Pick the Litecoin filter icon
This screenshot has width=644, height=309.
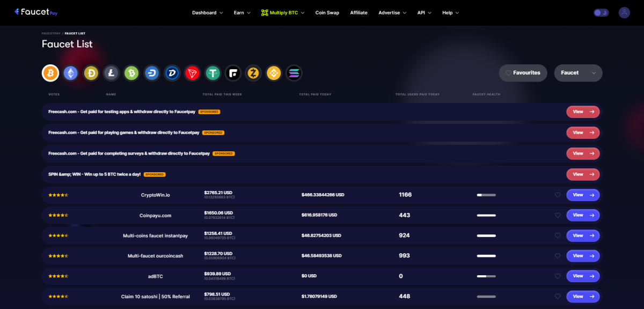point(111,73)
